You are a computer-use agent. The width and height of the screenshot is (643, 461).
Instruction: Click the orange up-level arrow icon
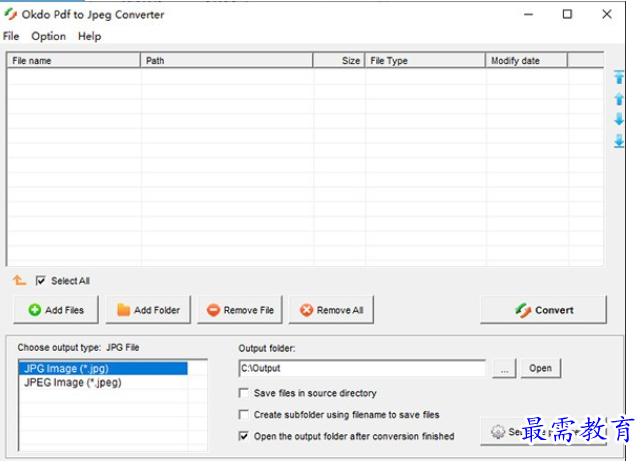point(19,281)
